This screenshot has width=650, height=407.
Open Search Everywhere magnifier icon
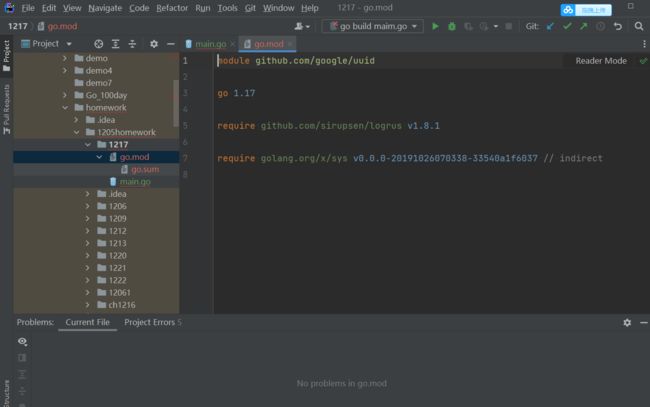(x=637, y=26)
